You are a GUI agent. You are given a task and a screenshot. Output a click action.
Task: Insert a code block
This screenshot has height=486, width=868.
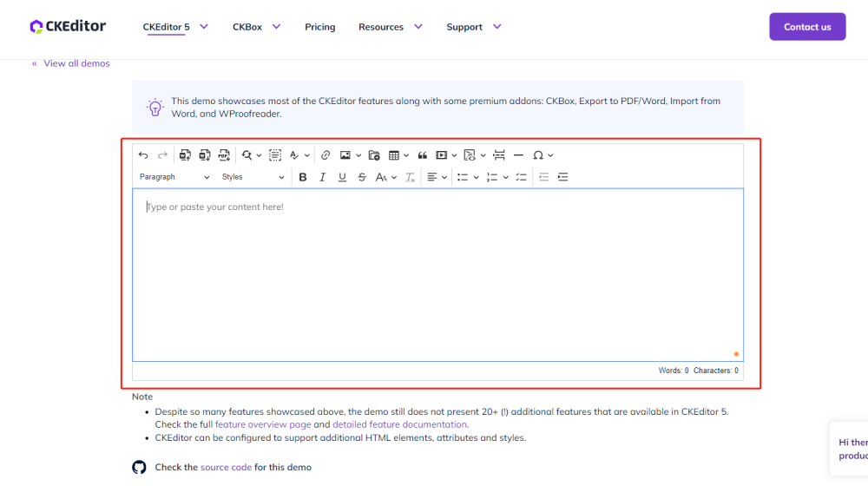(470, 155)
